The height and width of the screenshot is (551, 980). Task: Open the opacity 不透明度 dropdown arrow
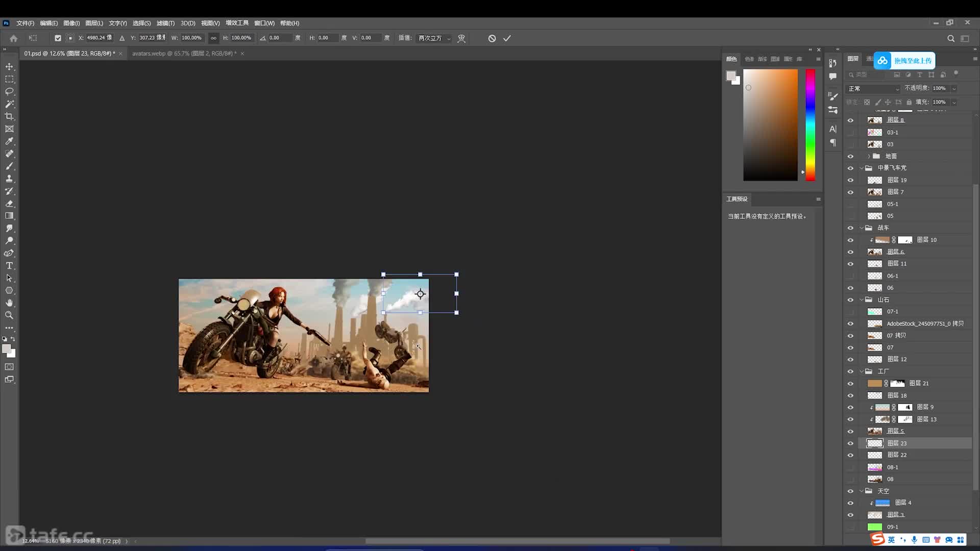[x=953, y=89]
